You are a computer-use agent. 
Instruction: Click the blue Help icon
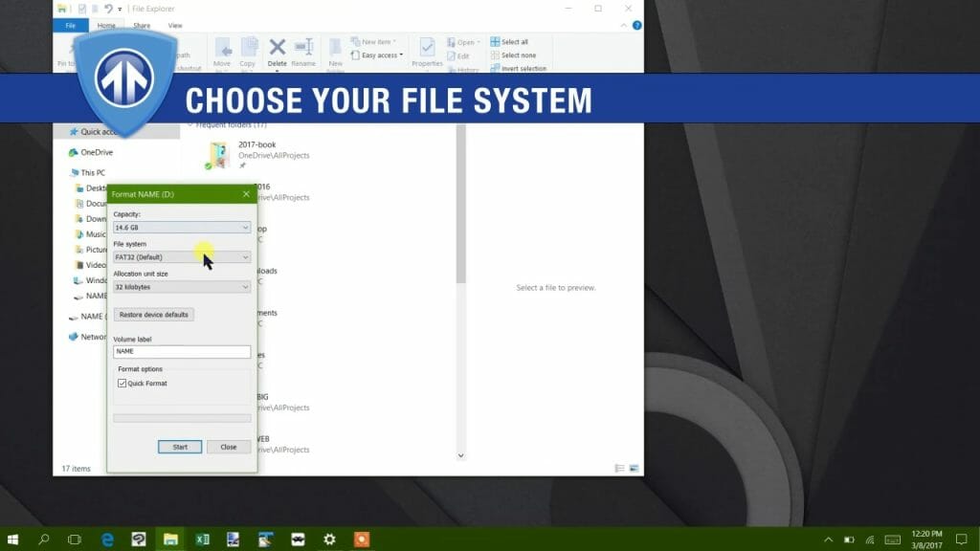[636, 26]
